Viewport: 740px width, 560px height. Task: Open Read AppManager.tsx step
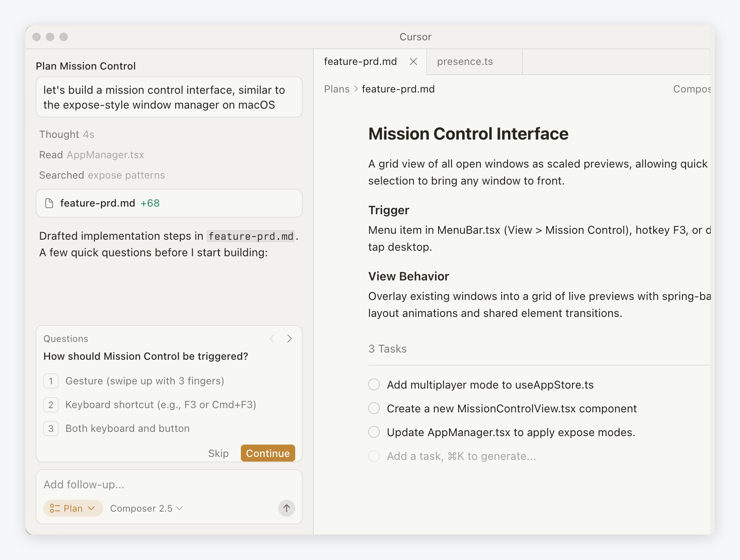tap(92, 155)
